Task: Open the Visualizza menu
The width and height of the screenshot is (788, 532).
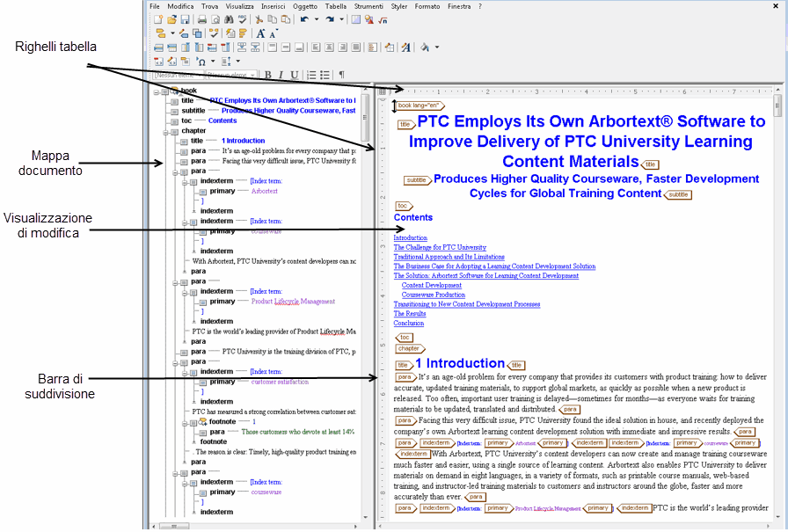Action: (240, 6)
